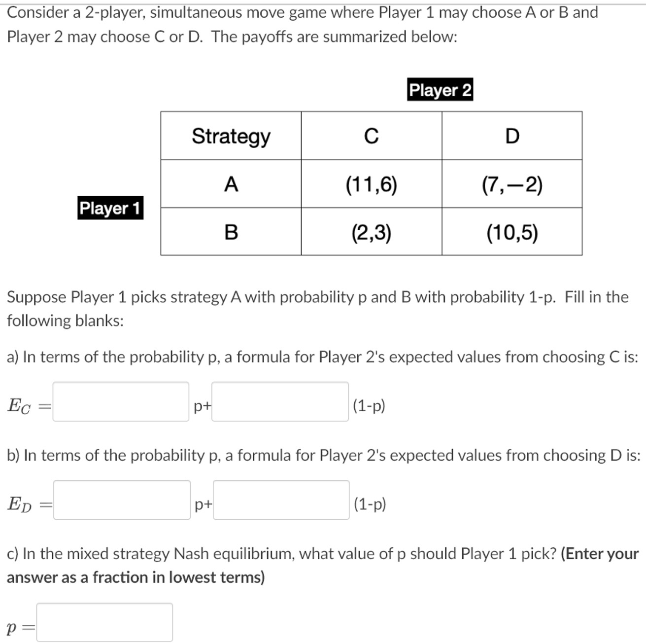Image resolution: width=646 pixels, height=644 pixels.
Task: Click the first ED coefficient input box
Action: coord(121,502)
